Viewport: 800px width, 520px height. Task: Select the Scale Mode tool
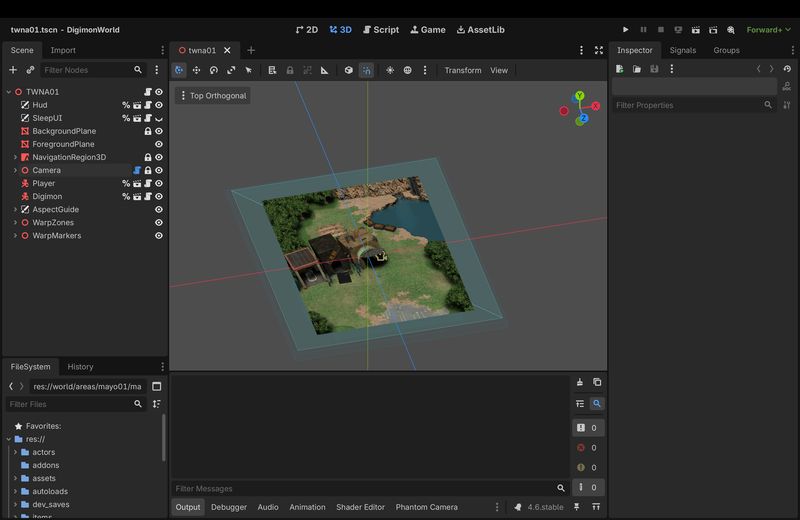(231, 70)
